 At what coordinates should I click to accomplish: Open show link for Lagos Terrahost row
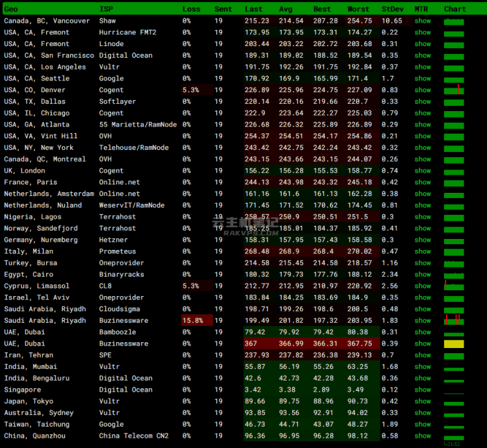(x=423, y=217)
